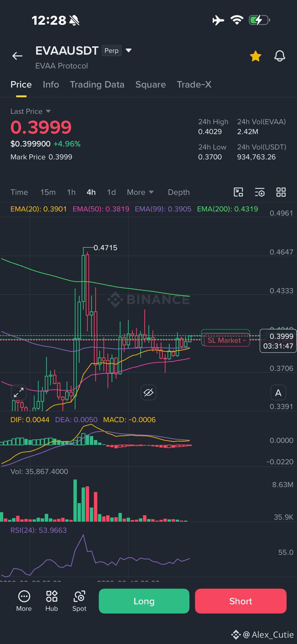This screenshot has width=297, height=644.
Task: Tap the auto-scale A button
Action: point(278,393)
